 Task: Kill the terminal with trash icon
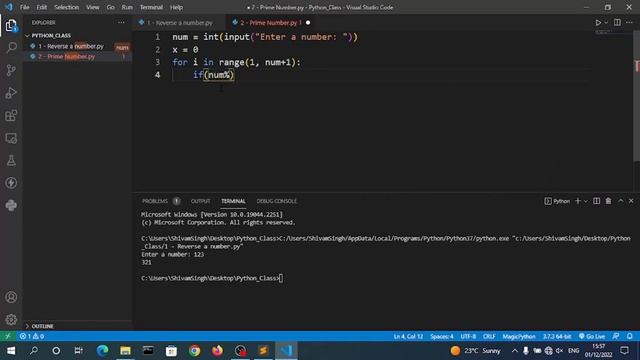tap(608, 201)
